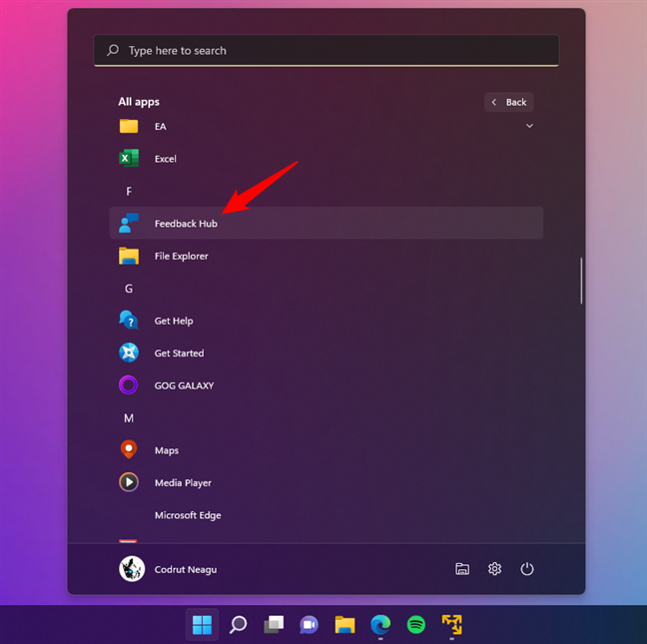647x644 pixels.
Task: Click the All apps scrollbar thumb
Action: 581,281
